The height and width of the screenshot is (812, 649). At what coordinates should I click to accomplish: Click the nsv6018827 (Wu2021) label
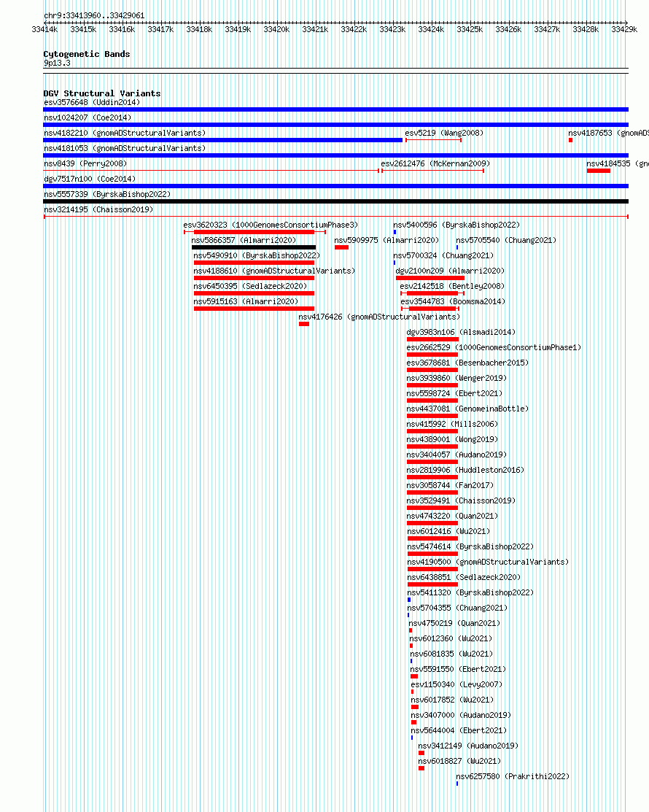[x=459, y=761]
